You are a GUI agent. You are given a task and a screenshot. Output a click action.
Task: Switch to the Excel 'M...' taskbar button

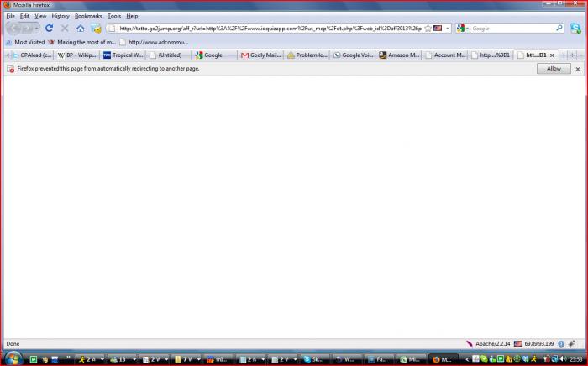tap(412, 359)
